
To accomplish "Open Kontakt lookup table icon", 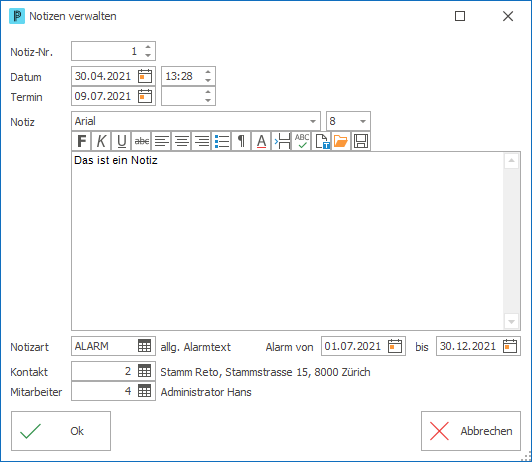I will [x=145, y=371].
